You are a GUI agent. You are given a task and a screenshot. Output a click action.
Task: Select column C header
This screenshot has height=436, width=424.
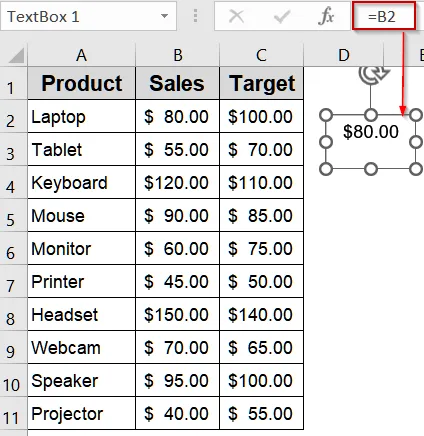[x=261, y=55]
